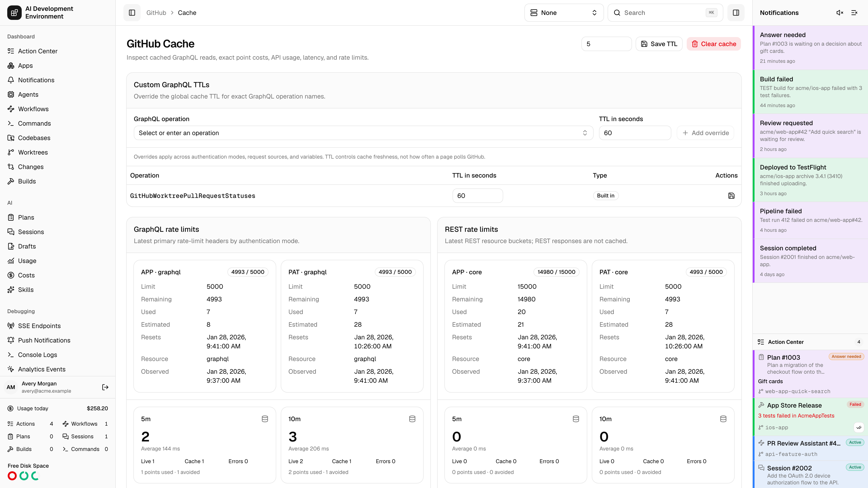Click the Actions count in usage footer

tap(30, 424)
